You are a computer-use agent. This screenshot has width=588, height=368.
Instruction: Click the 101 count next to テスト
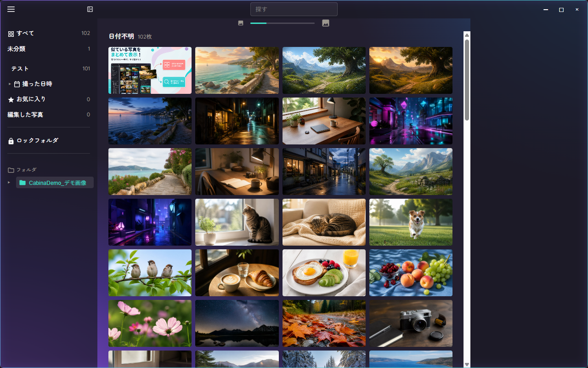coord(86,69)
